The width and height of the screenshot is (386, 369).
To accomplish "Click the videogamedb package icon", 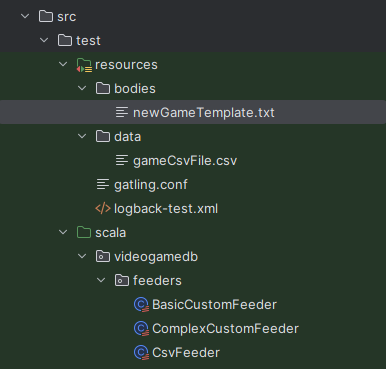I will click(103, 257).
